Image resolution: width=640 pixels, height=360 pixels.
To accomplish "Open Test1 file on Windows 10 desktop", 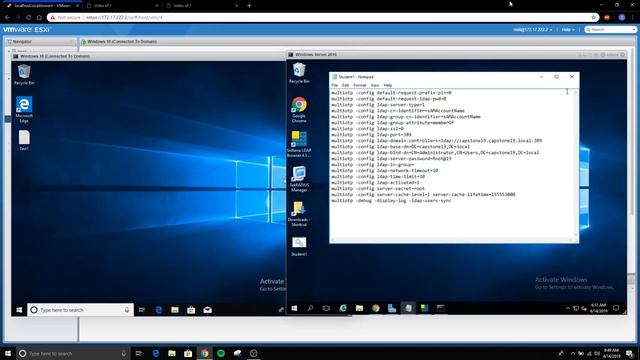I will tap(24, 140).
